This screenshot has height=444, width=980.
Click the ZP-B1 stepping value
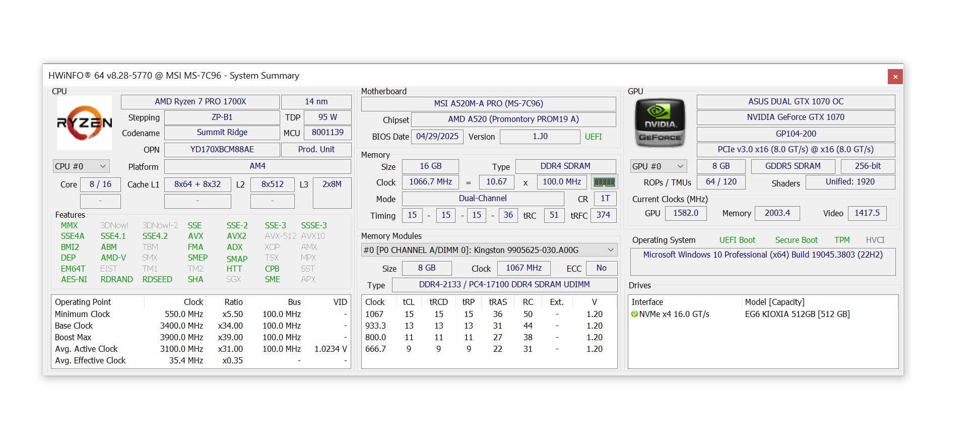pos(222,117)
